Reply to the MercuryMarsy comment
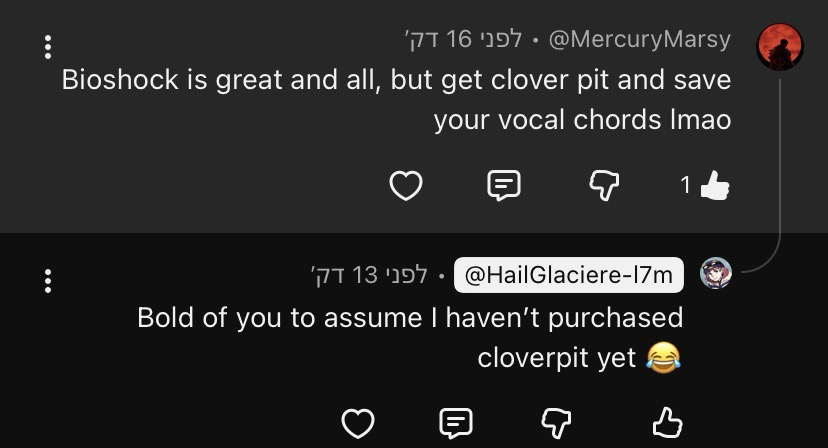The width and height of the screenshot is (828, 448). click(504, 185)
